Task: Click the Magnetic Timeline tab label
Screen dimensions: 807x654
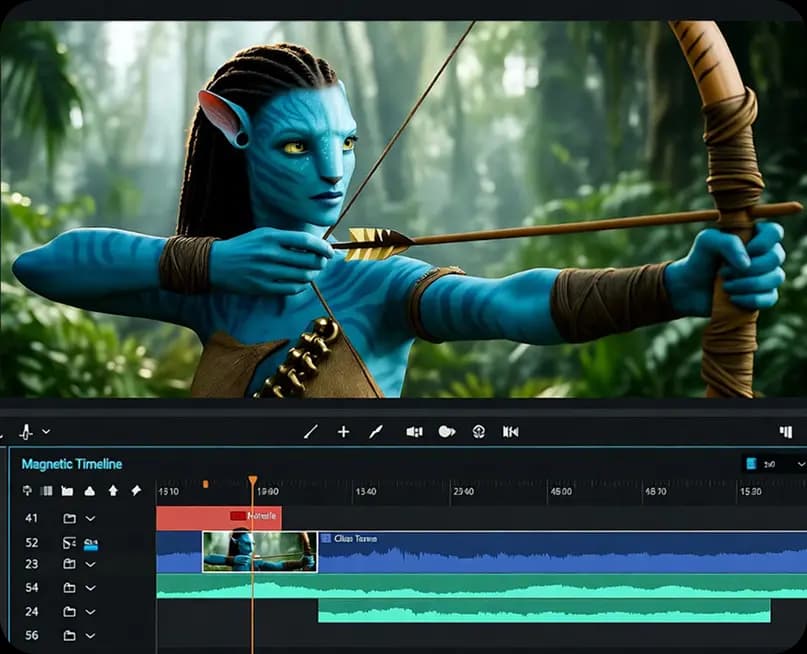Action: [70, 464]
